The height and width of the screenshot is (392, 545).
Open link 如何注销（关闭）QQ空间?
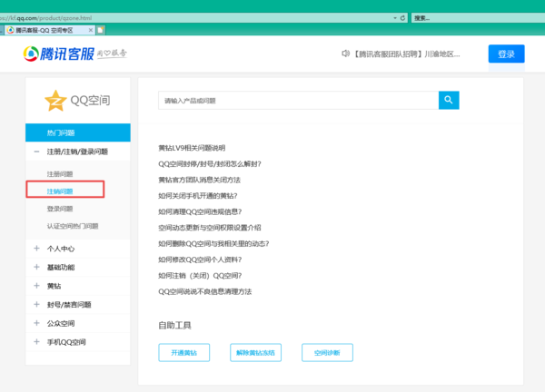[x=213, y=275]
